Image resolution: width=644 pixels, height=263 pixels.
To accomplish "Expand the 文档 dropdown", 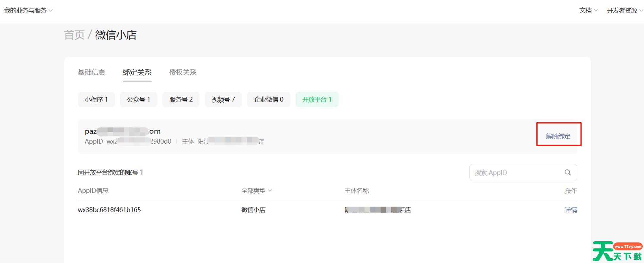I will coord(588,10).
